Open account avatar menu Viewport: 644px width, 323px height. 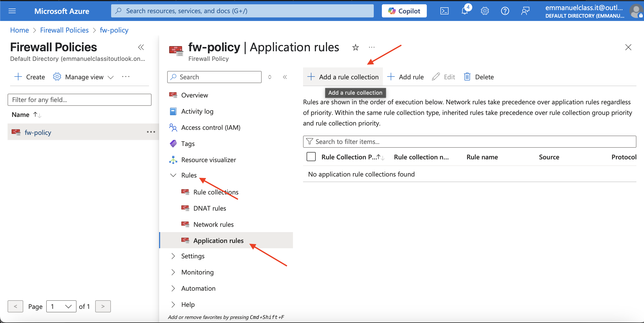pyautogui.click(x=636, y=11)
